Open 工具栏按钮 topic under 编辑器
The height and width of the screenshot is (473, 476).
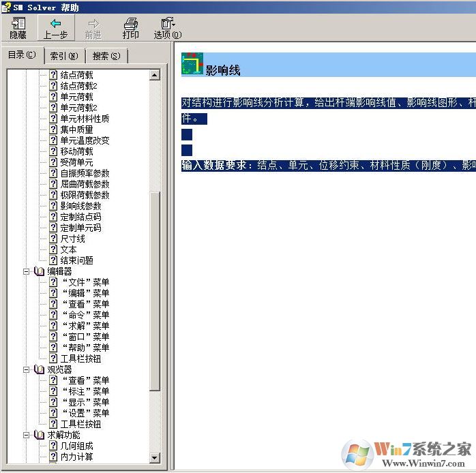pos(80,359)
